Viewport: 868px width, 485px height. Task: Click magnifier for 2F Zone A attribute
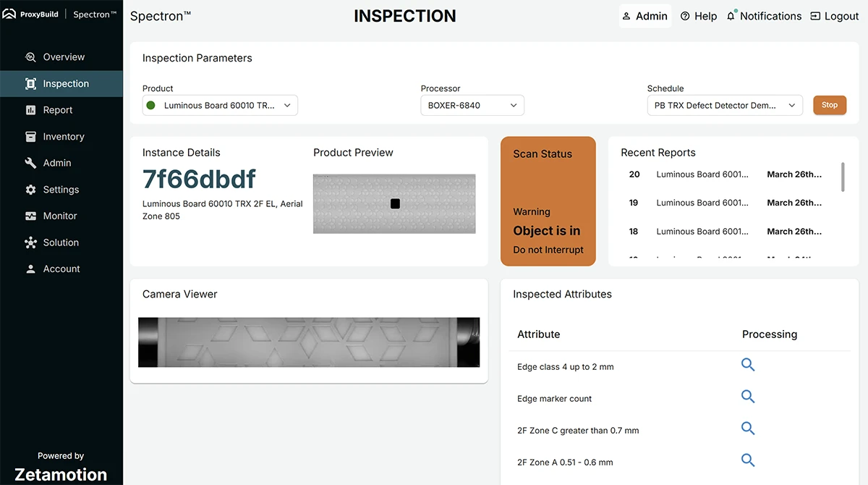pos(748,460)
